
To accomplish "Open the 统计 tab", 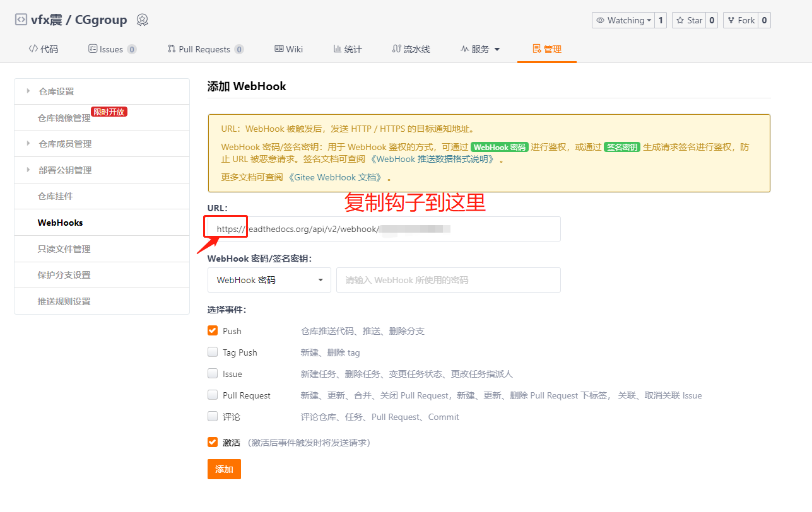I will coord(348,49).
